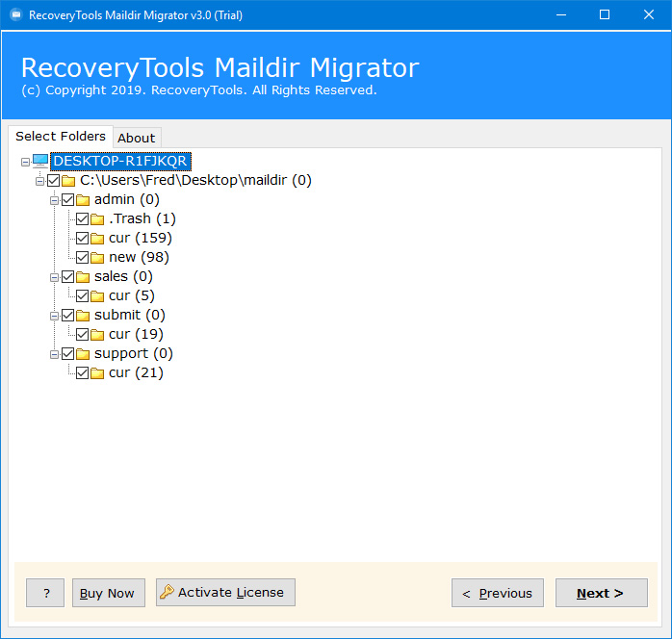Select the 'cur (21)' label
The width and height of the screenshot is (672, 639).
[x=136, y=373]
